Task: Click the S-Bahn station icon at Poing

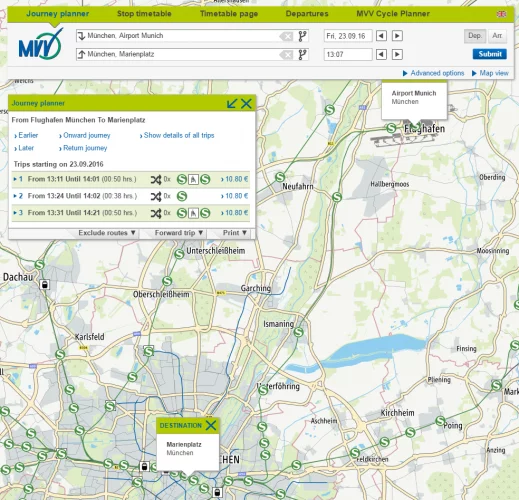Action: click(440, 421)
